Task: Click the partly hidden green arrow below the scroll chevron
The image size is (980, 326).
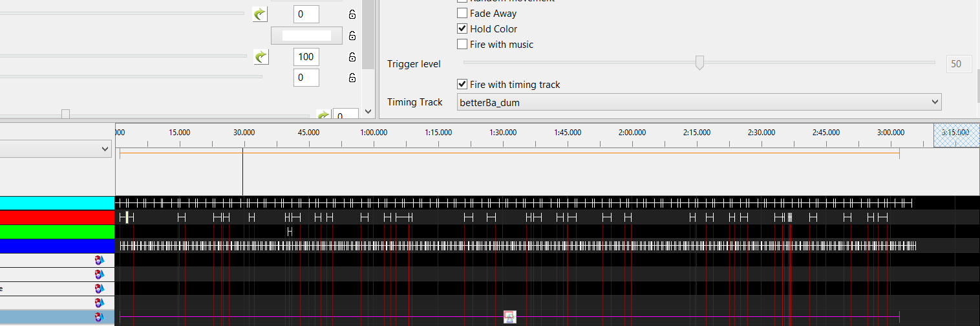Action: tap(324, 116)
